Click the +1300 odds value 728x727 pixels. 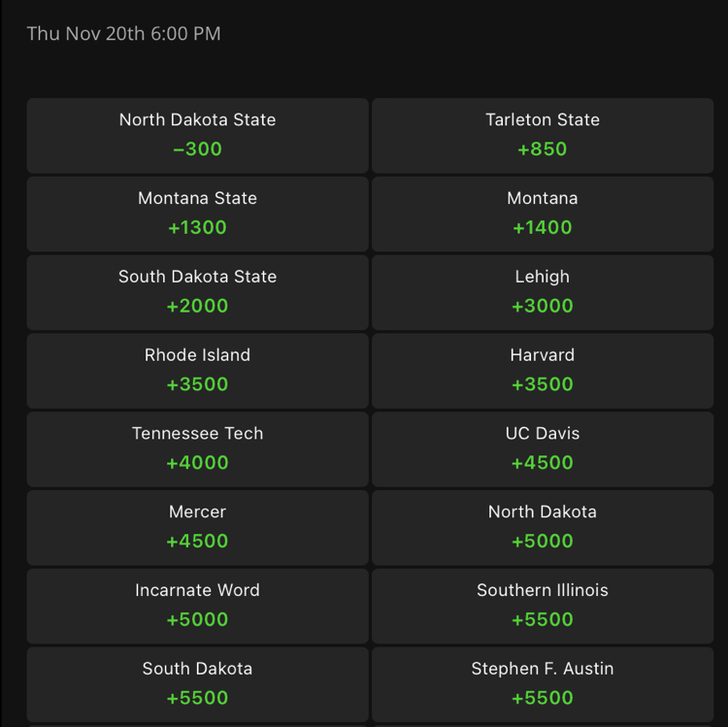197,228
